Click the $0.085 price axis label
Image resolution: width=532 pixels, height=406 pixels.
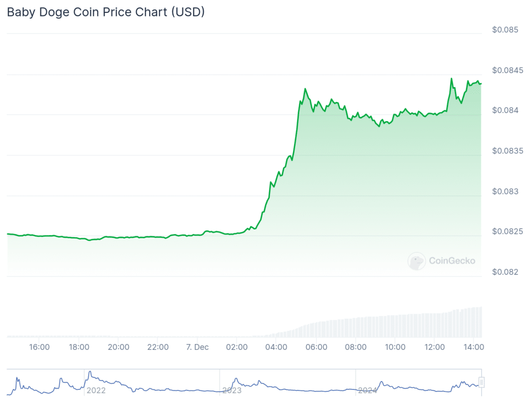coord(506,30)
